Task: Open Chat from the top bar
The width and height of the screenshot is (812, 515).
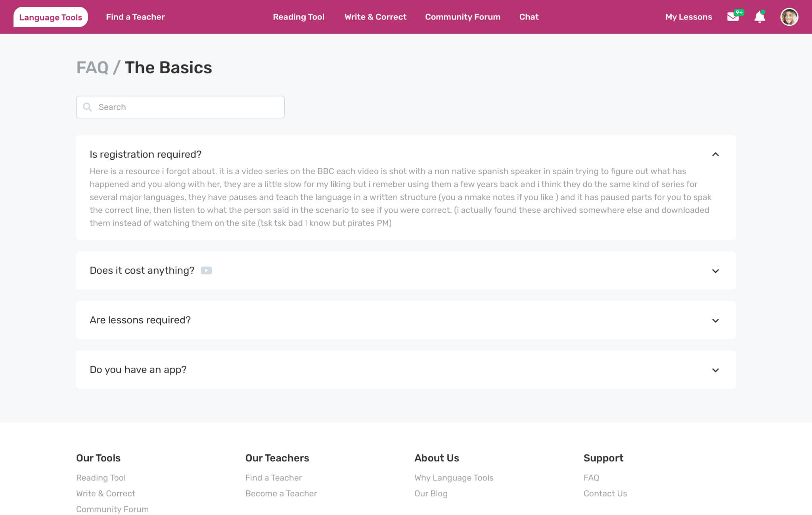Action: click(x=529, y=17)
